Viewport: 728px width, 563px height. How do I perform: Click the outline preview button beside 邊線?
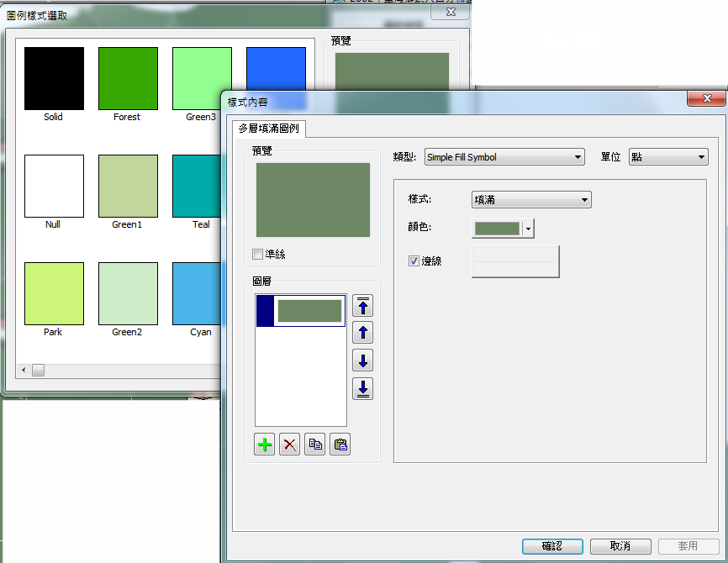515,261
